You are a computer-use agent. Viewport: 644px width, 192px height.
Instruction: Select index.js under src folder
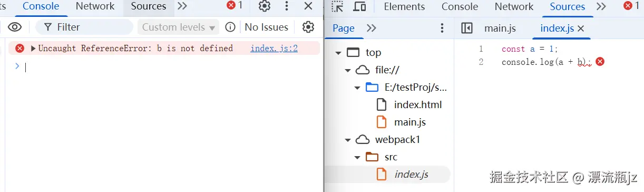(411, 174)
